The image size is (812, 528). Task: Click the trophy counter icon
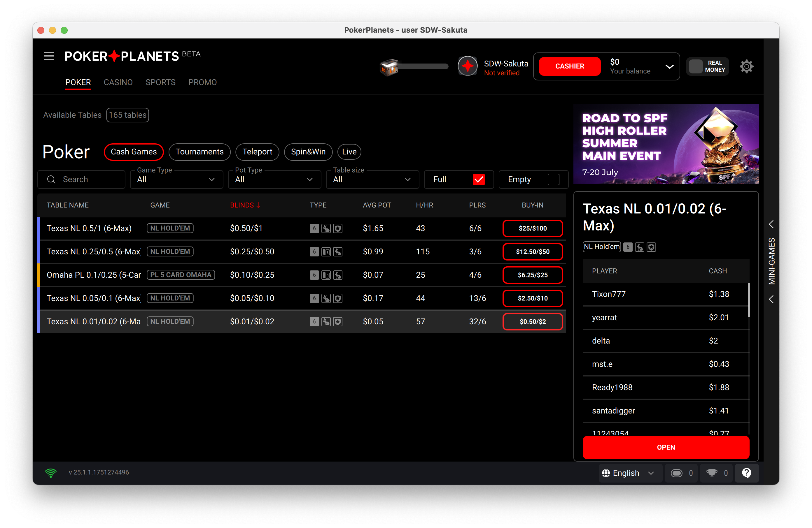tap(711, 473)
